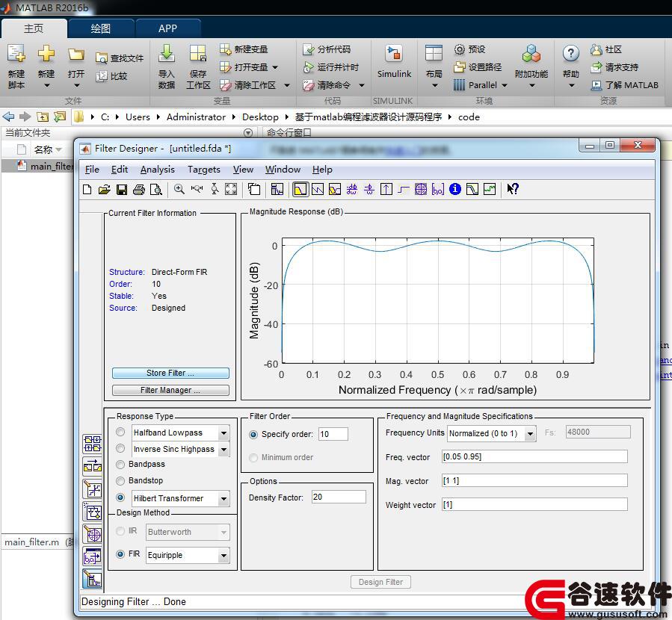Click the 设置路径 button in MATLAB ribbon
The image size is (672, 620).
click(x=478, y=67)
